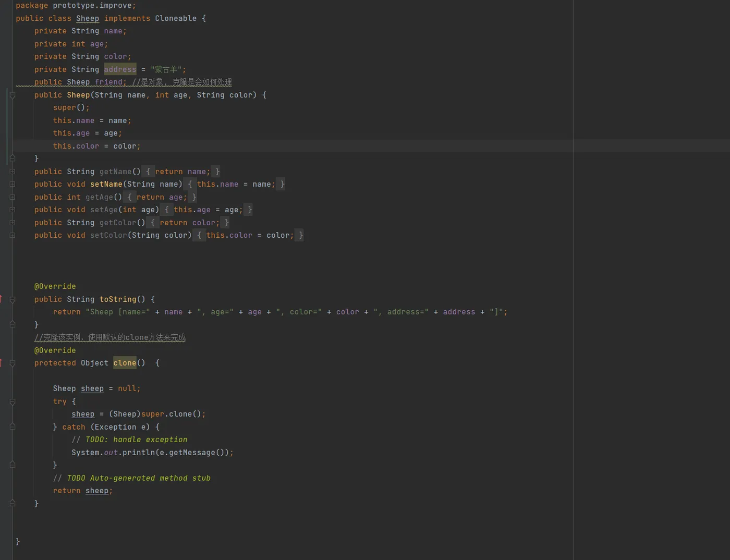Click the 'this.name = name;' line in the constructor
This screenshot has width=730, height=560.
coord(92,120)
